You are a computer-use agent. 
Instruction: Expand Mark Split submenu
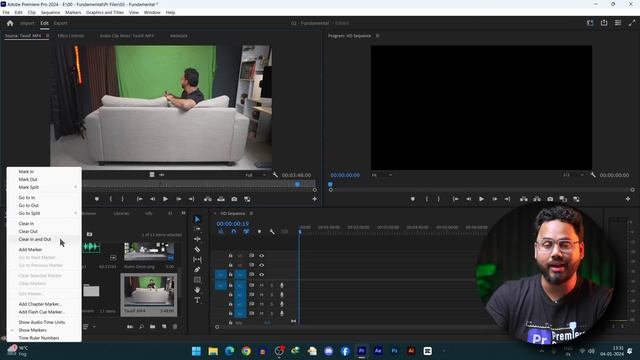[x=44, y=187]
